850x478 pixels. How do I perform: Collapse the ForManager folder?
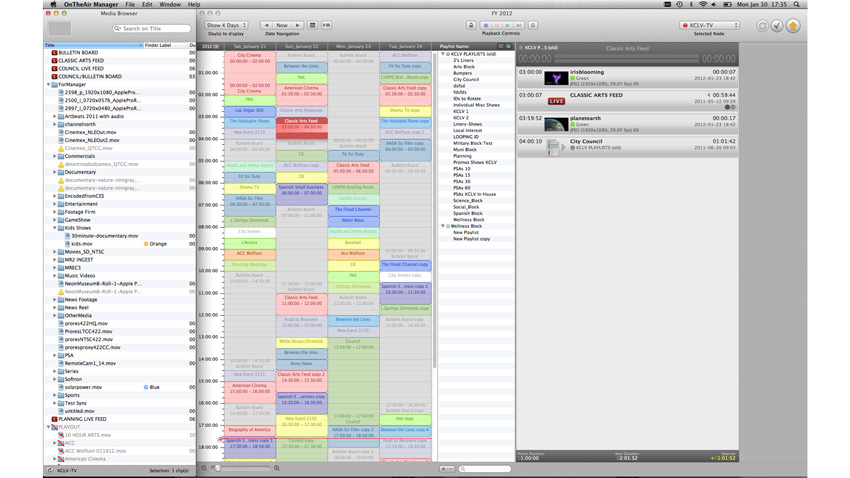coord(49,85)
